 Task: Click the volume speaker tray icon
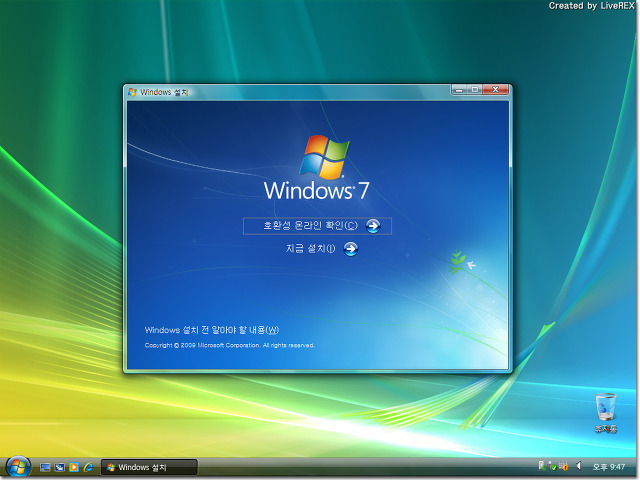tap(579, 466)
